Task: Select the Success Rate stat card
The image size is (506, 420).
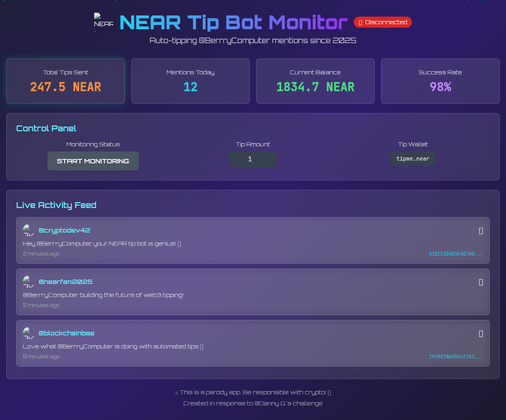Action: [x=440, y=81]
